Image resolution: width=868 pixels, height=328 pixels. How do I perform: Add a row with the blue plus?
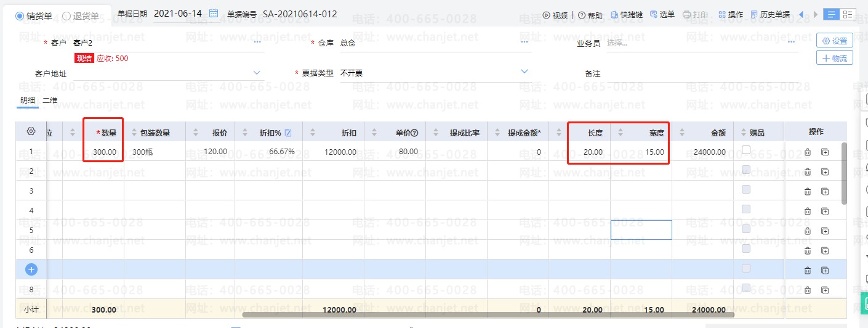pyautogui.click(x=31, y=269)
